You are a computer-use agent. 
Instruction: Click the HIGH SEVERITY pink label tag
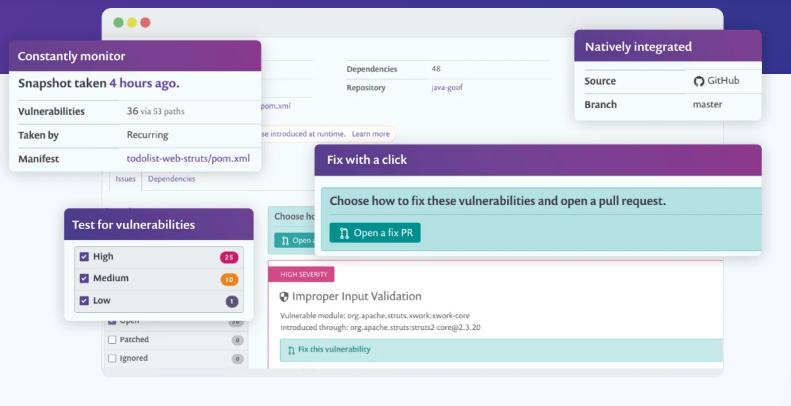point(301,273)
